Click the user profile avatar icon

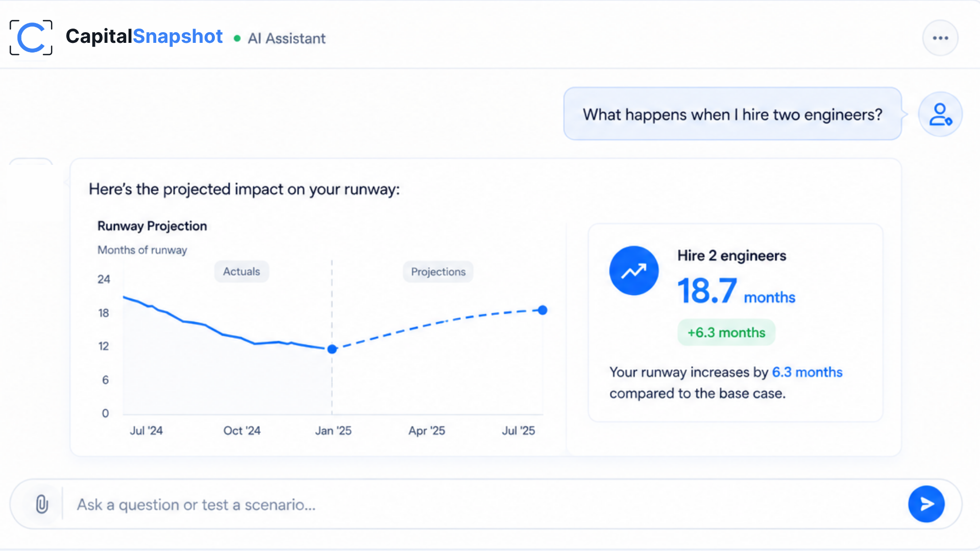tap(940, 114)
